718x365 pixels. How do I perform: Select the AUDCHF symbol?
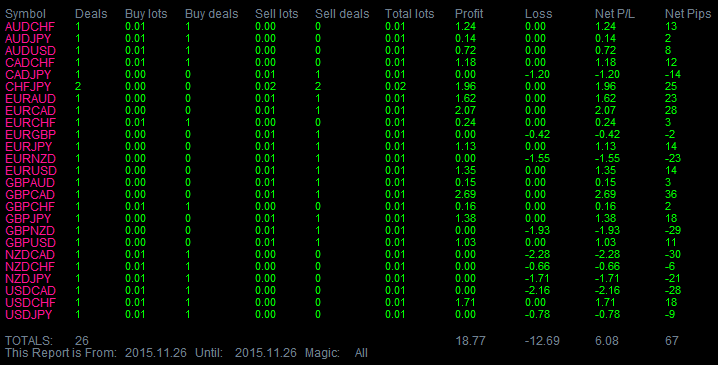pos(30,27)
